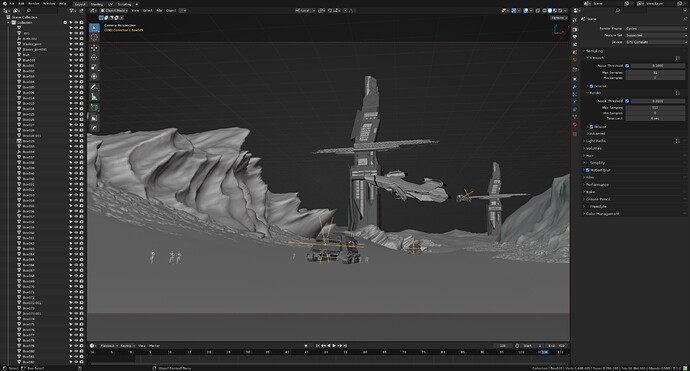Image resolution: width=690 pixels, height=371 pixels.
Task: Open the Particles properties tab
Action: click(575, 94)
